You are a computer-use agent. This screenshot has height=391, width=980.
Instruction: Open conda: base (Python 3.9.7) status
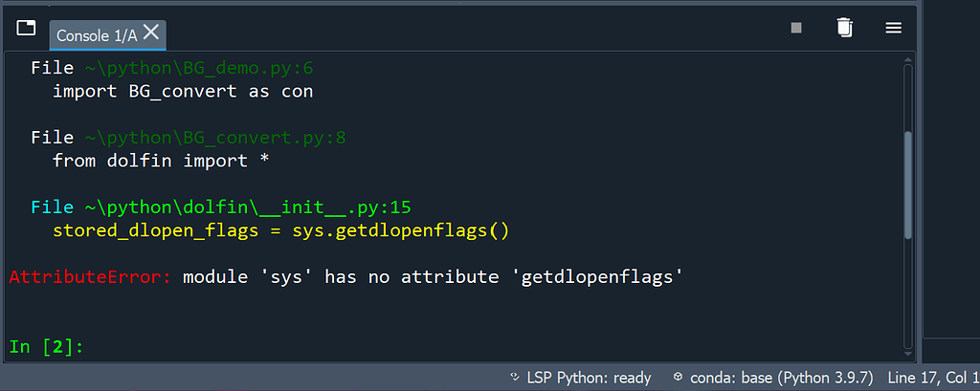point(781,378)
